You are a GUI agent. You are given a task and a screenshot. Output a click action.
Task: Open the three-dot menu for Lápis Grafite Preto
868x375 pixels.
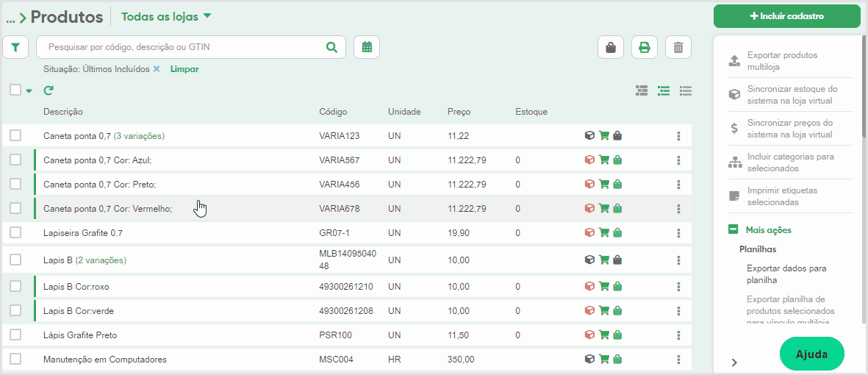pyautogui.click(x=678, y=335)
